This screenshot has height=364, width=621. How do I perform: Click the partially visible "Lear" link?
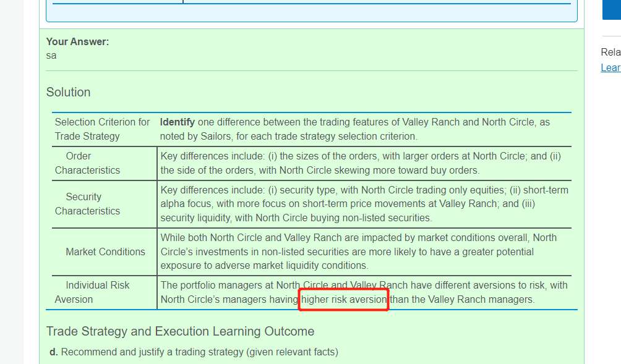coord(610,67)
